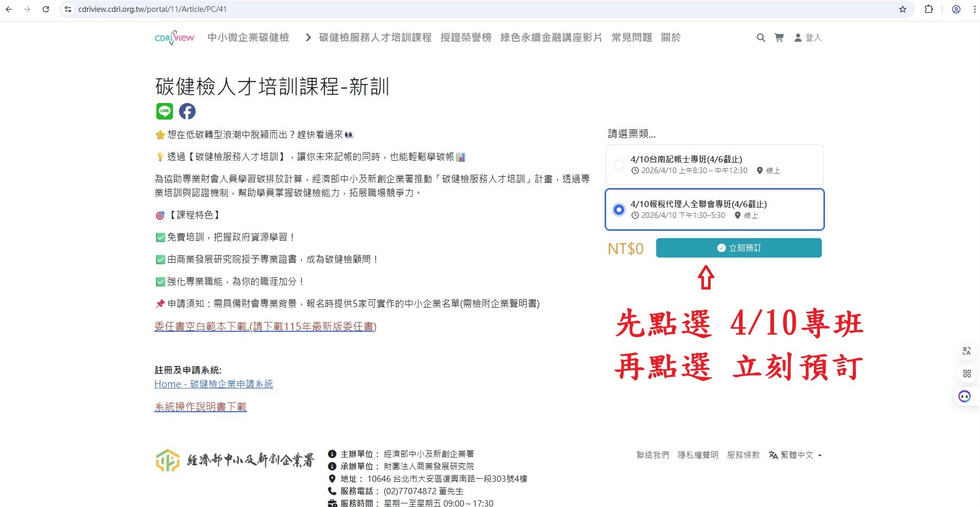The width and height of the screenshot is (980, 507).
Task: Open the 授證榮譽榜 menu item
Action: [x=466, y=38]
